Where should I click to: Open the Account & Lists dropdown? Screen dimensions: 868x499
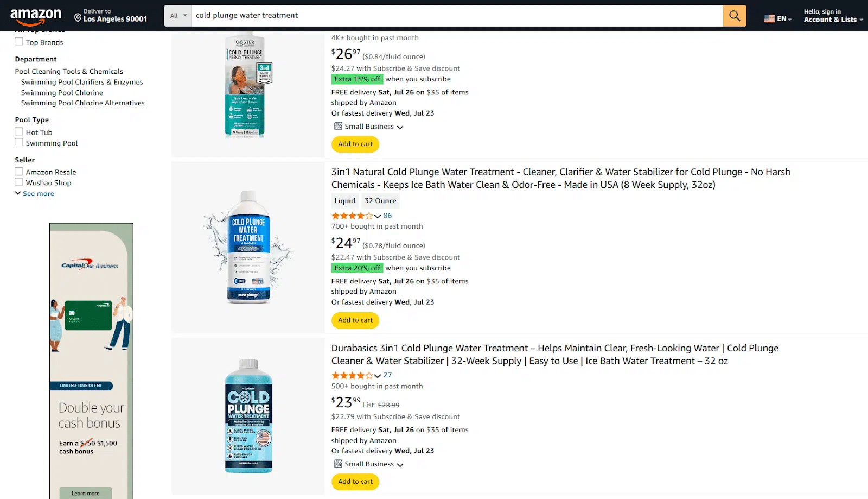click(833, 20)
